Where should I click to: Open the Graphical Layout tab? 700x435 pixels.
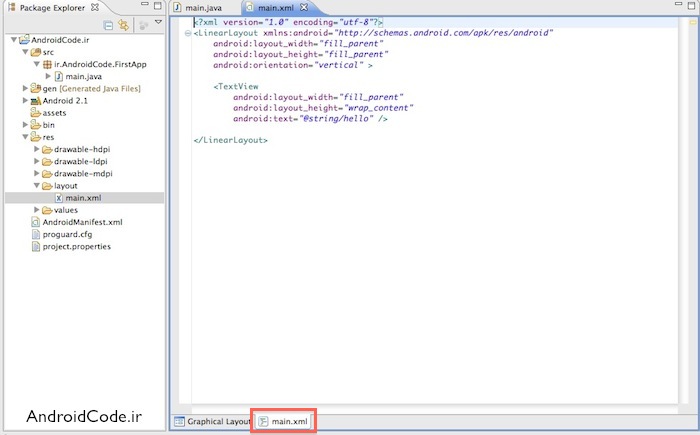click(x=212, y=422)
